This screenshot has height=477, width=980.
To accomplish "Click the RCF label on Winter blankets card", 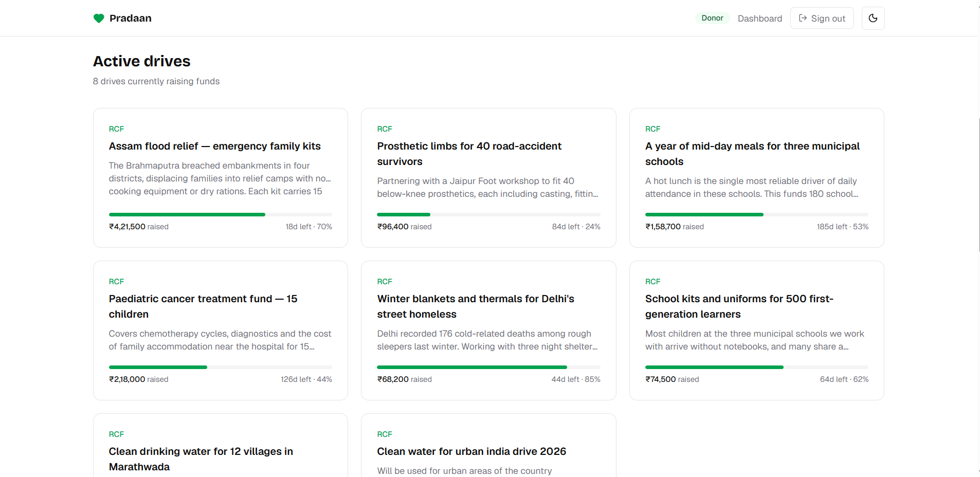I will 385,282.
